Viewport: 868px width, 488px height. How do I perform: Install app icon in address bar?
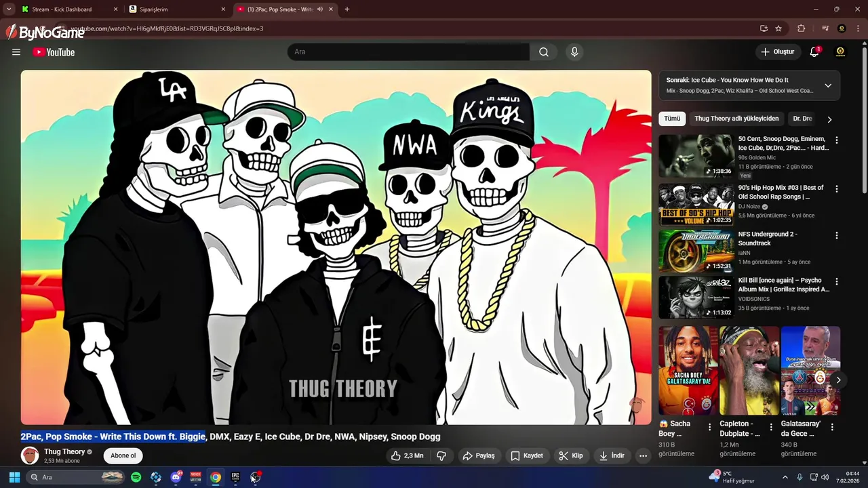pyautogui.click(x=764, y=28)
